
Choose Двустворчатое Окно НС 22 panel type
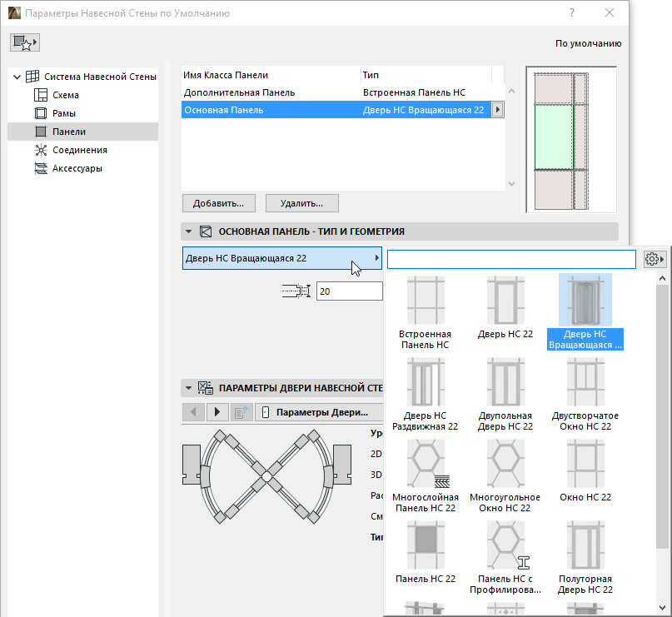[585, 394]
